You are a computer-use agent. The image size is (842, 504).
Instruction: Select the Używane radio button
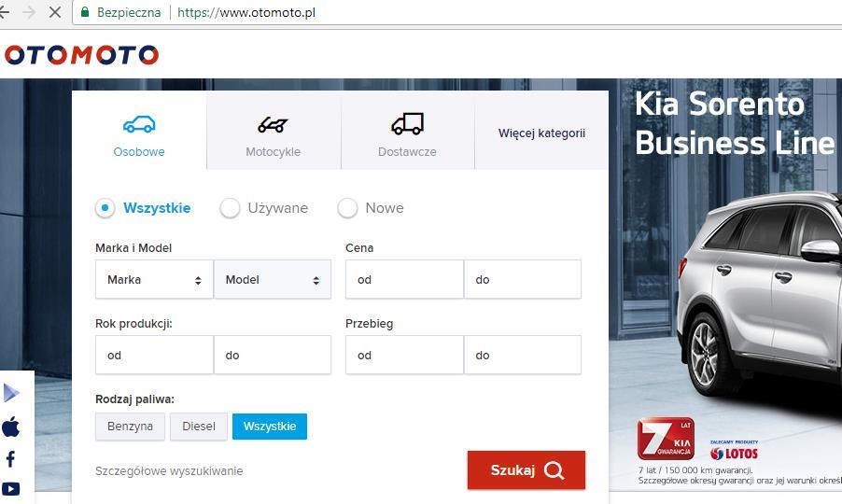[x=230, y=208]
